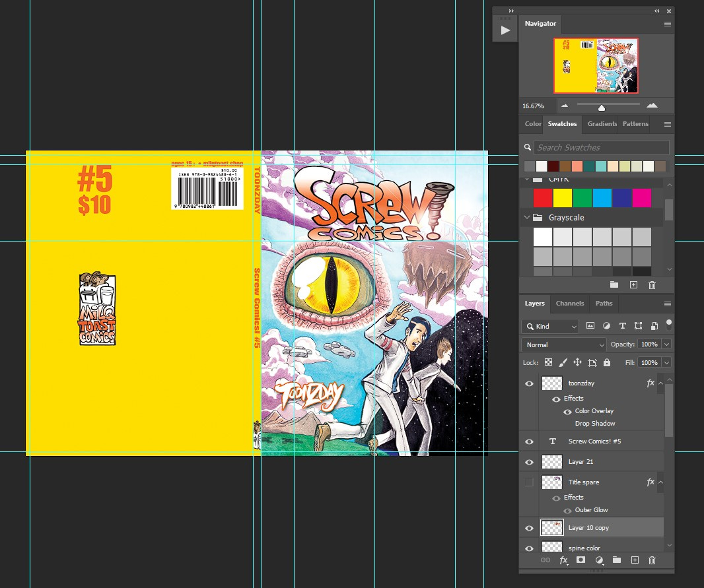This screenshot has height=588, width=704.
Task: Switch to the Paths tab
Action: [604, 303]
